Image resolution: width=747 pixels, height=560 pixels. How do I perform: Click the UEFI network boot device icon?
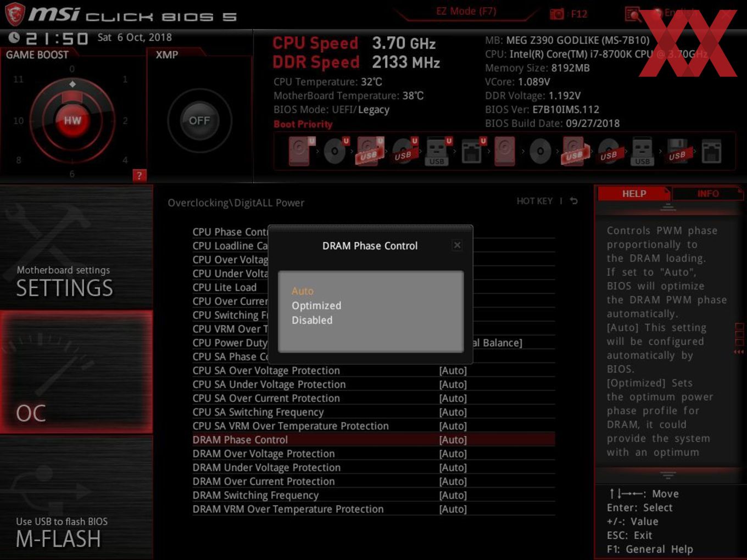tap(473, 151)
